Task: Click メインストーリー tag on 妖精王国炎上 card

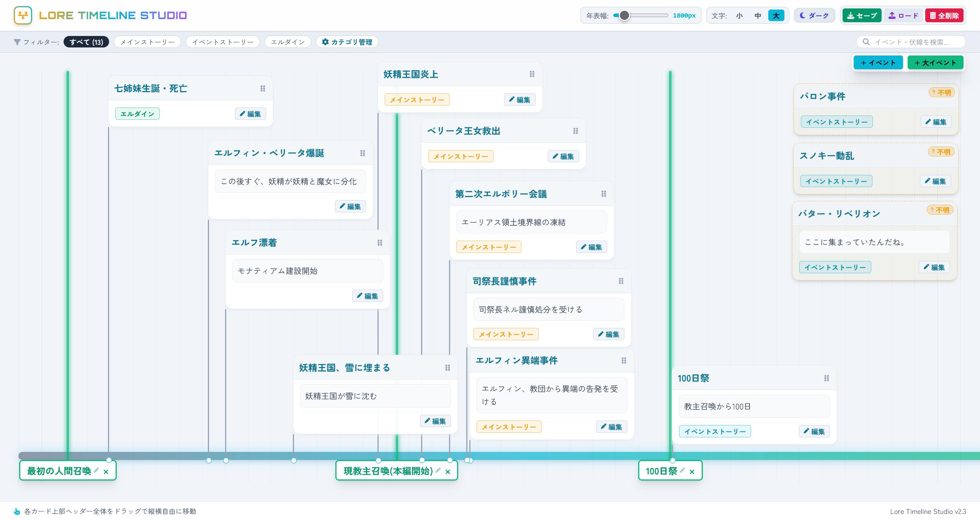Action: coord(417,99)
